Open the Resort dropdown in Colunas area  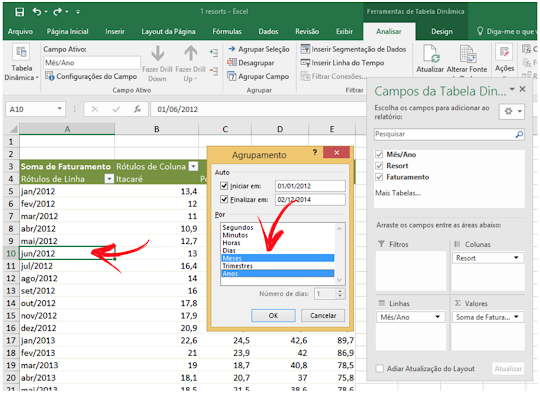tap(516, 258)
